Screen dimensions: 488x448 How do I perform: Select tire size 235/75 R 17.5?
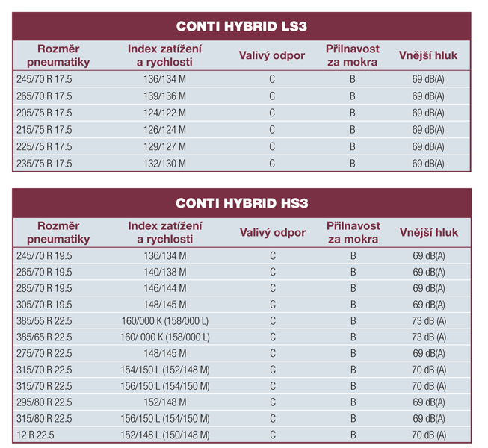44,164
